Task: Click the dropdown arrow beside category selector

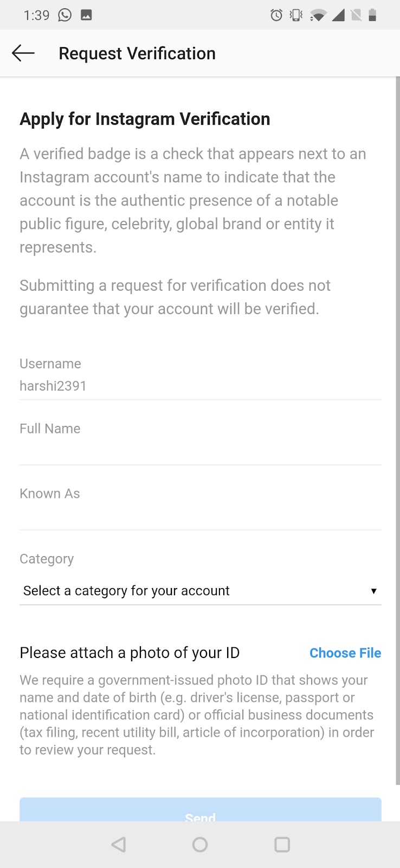Action: click(373, 591)
